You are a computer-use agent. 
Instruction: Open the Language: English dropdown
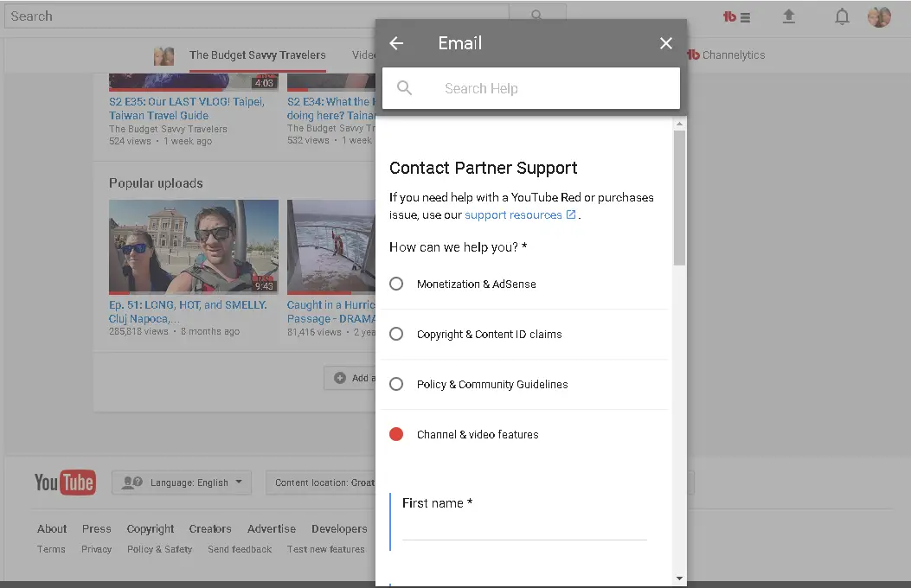coord(182,483)
